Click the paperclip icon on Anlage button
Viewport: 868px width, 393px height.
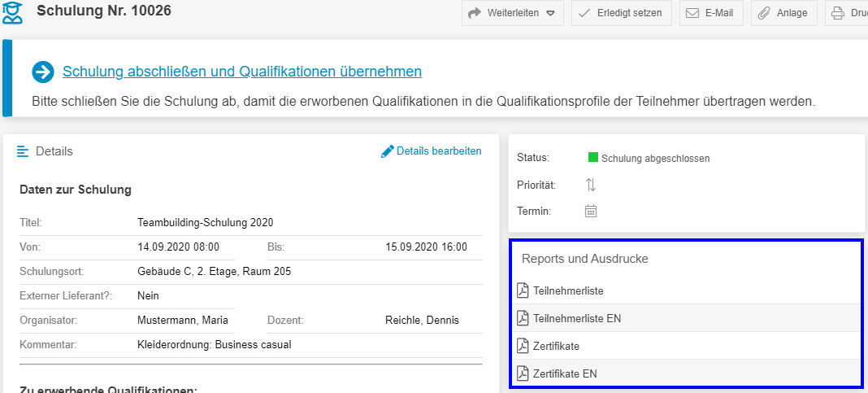(764, 13)
